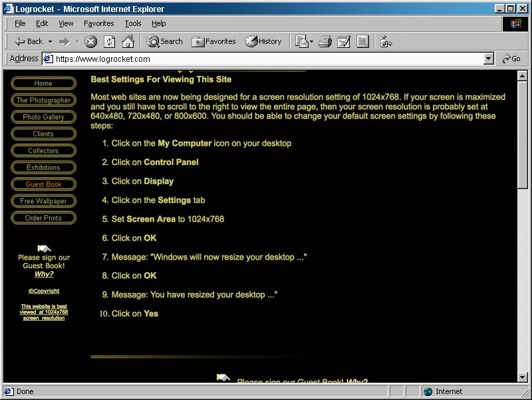Open the Search toolbar button
The image size is (532, 400).
click(x=164, y=41)
